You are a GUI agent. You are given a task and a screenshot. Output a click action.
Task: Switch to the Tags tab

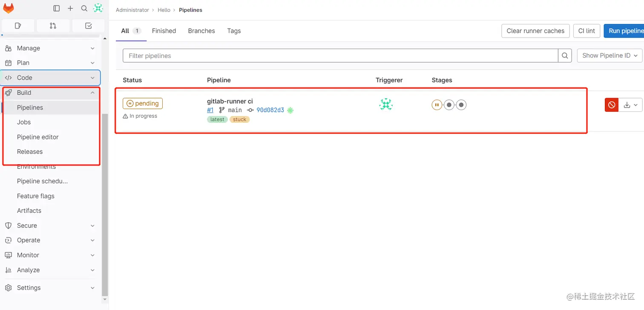234,31
